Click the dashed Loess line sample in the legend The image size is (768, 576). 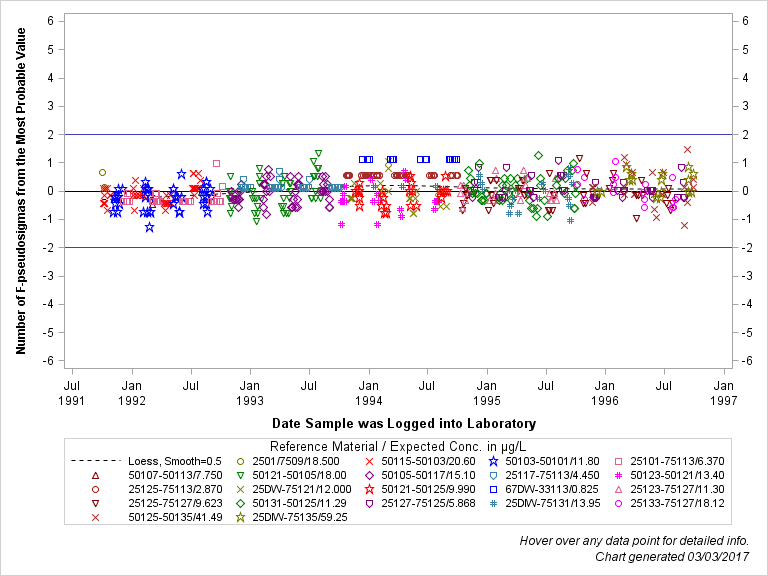(x=96, y=461)
